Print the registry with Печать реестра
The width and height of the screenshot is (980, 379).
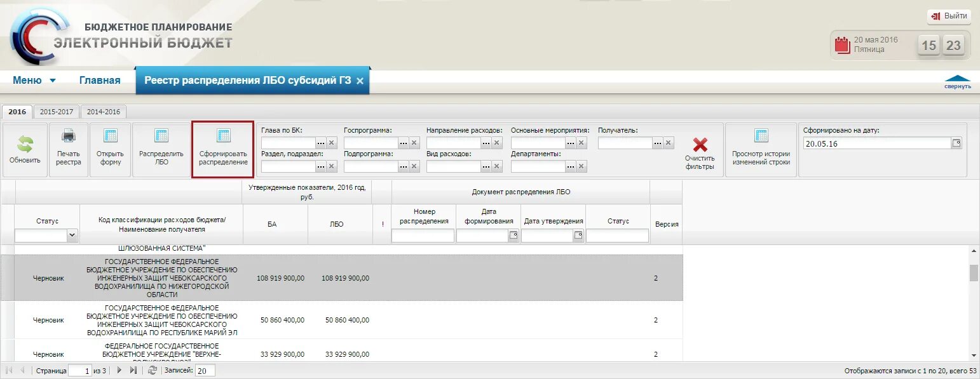[68, 150]
